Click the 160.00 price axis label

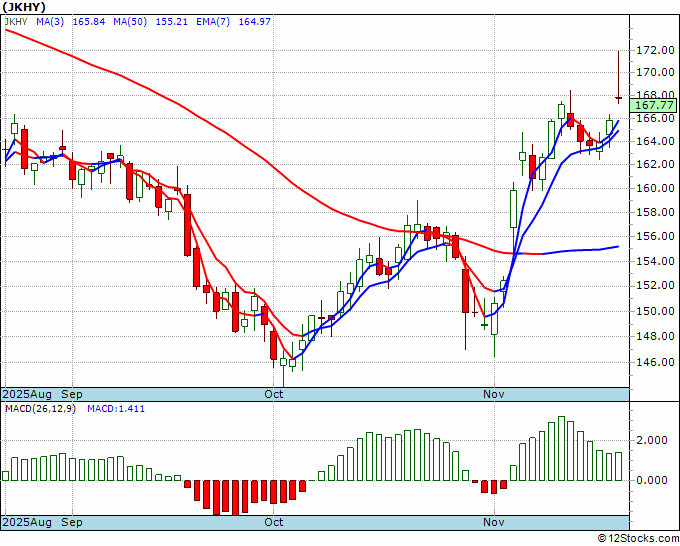point(655,188)
